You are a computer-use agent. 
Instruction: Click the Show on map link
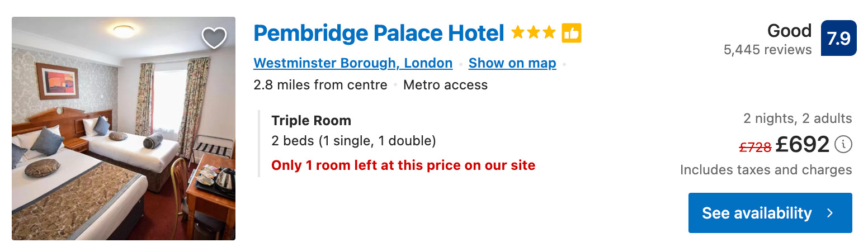[512, 63]
